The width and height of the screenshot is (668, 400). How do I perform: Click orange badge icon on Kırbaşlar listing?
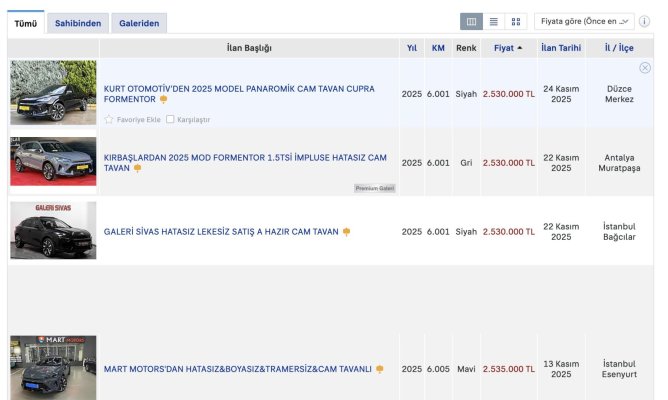click(138, 169)
